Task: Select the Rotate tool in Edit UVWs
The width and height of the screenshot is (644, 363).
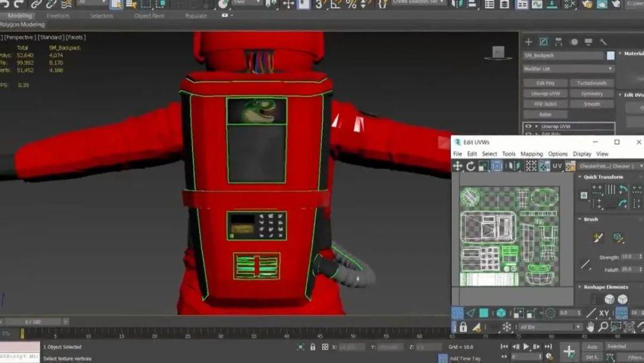Action: point(471,166)
